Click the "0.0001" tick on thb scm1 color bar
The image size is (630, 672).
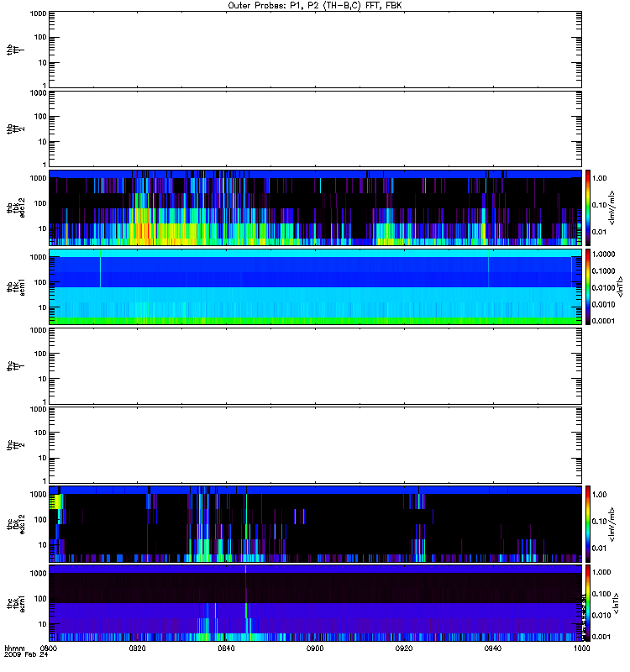[x=603, y=321]
